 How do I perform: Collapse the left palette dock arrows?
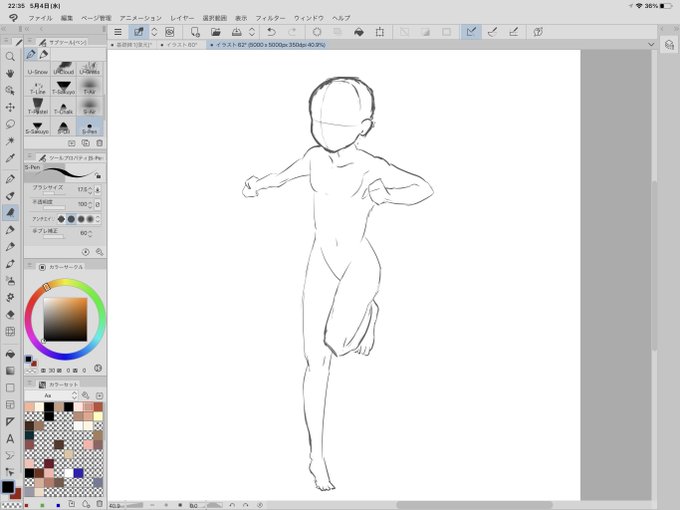pyautogui.click(x=3, y=29)
